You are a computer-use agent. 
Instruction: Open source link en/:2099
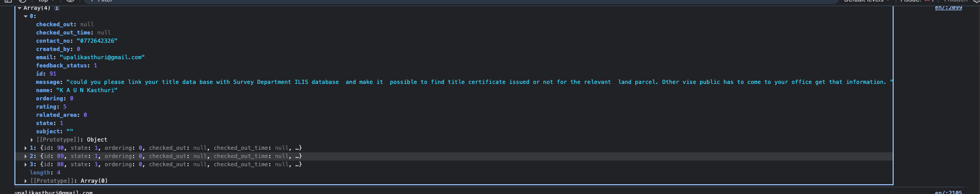pos(949,8)
